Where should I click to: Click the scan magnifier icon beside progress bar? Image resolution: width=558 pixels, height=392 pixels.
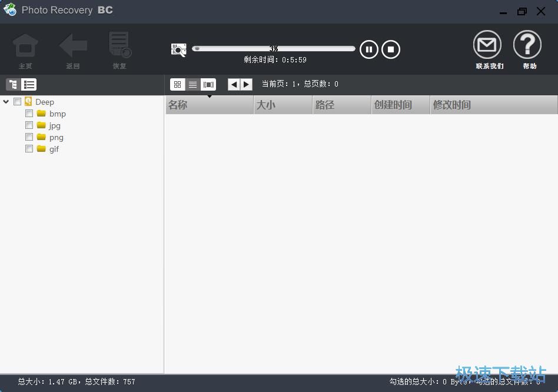(x=179, y=49)
